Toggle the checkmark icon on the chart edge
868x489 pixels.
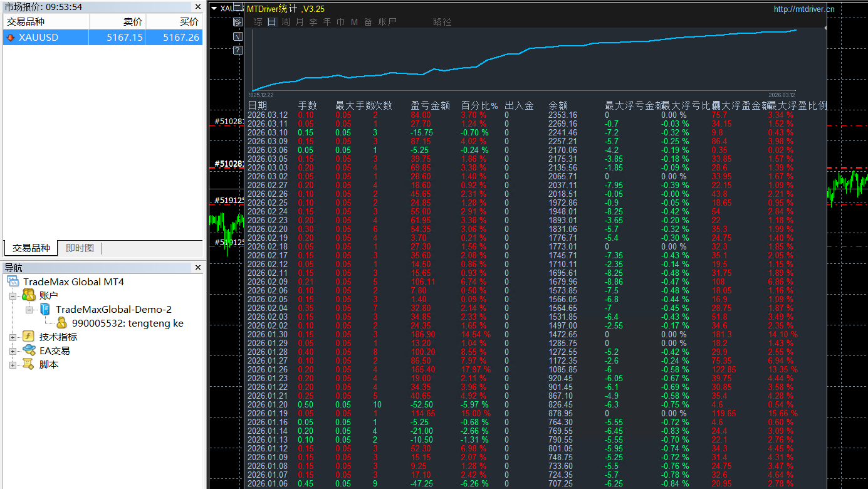(238, 36)
